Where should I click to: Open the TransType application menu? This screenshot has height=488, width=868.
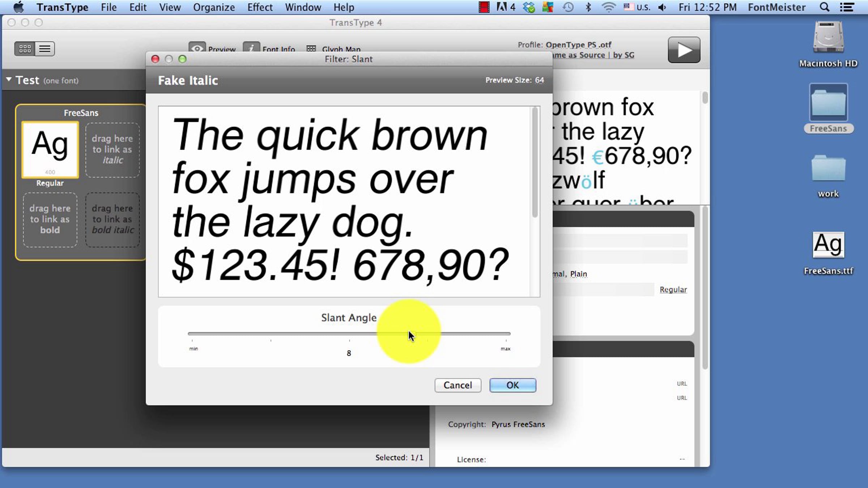pyautogui.click(x=63, y=7)
